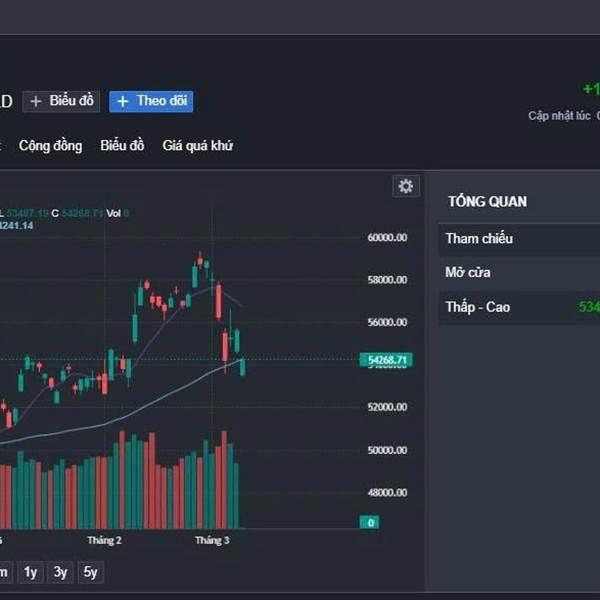Click the Vol legend label above the chart
The image size is (600, 600).
(x=114, y=213)
